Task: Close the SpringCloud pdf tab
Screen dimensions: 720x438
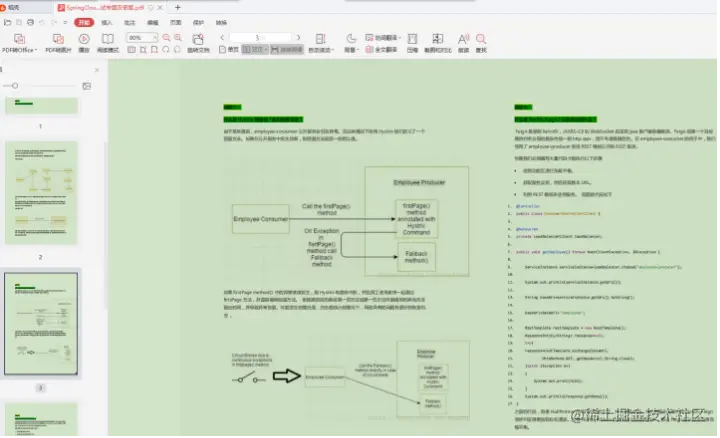Action: point(160,8)
